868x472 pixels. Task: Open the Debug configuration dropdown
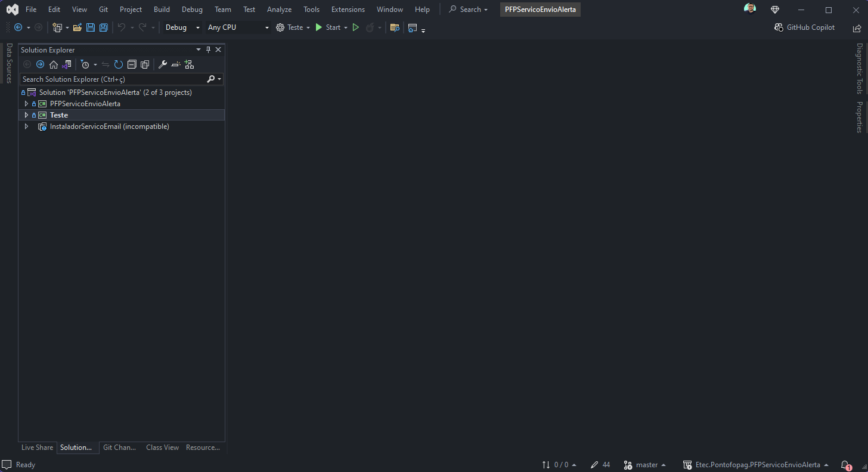tap(182, 27)
